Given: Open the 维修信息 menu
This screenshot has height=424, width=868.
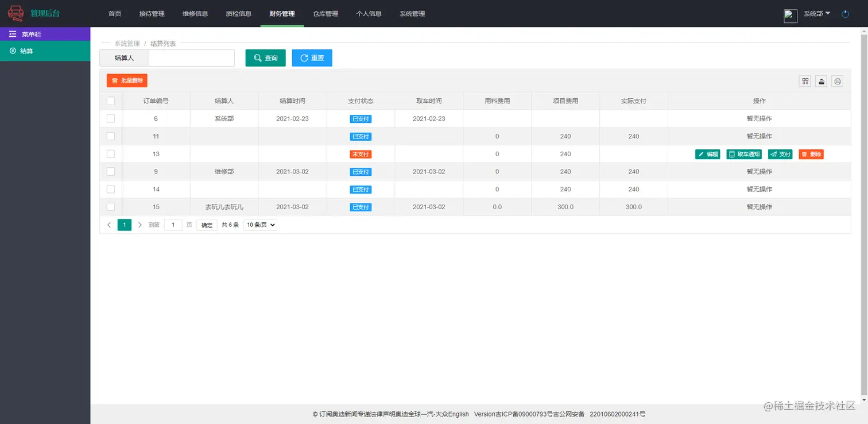Looking at the screenshot, I should click(195, 14).
